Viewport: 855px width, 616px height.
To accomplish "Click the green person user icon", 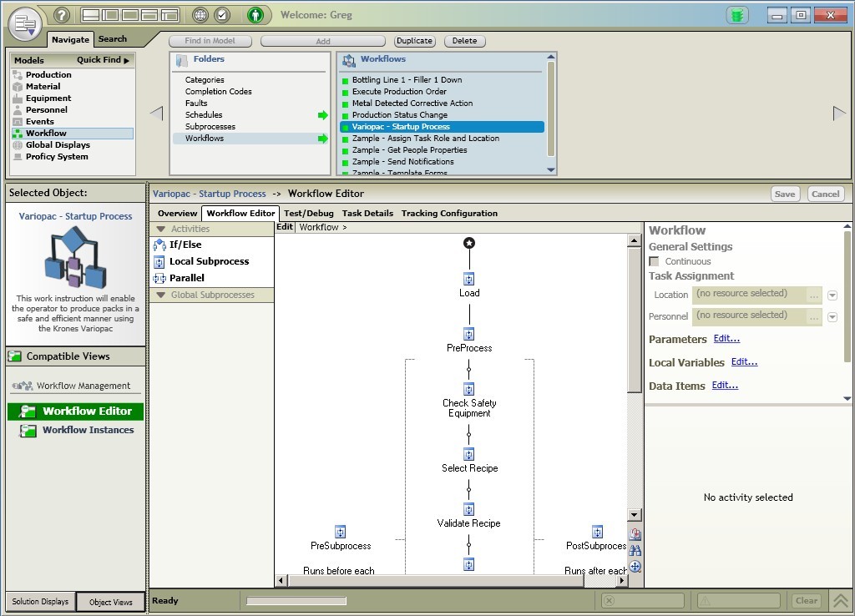I will [x=255, y=15].
